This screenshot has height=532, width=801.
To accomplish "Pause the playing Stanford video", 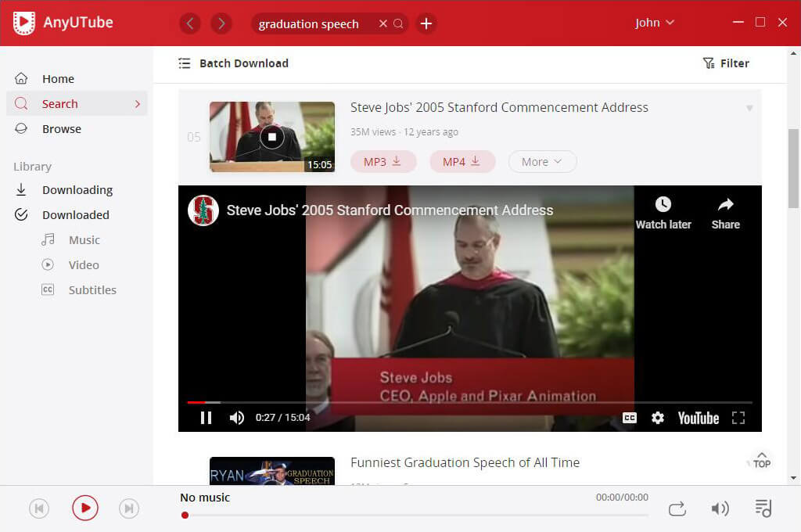I will (207, 418).
